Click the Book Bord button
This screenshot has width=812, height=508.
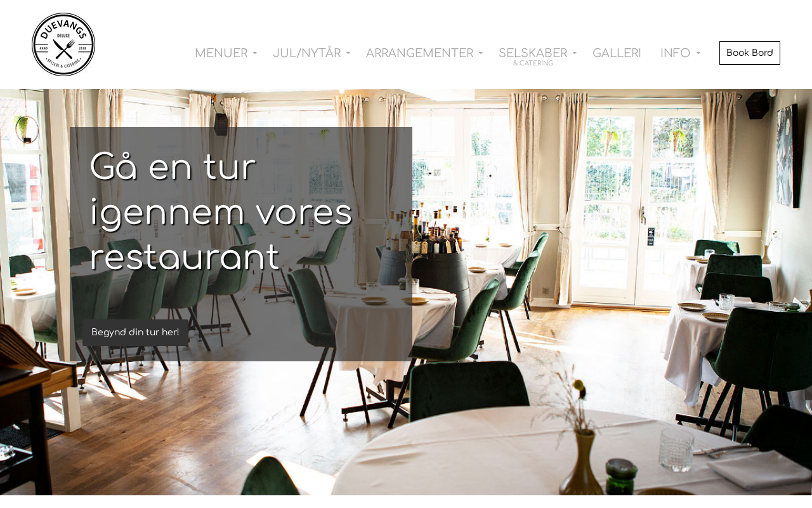point(750,53)
